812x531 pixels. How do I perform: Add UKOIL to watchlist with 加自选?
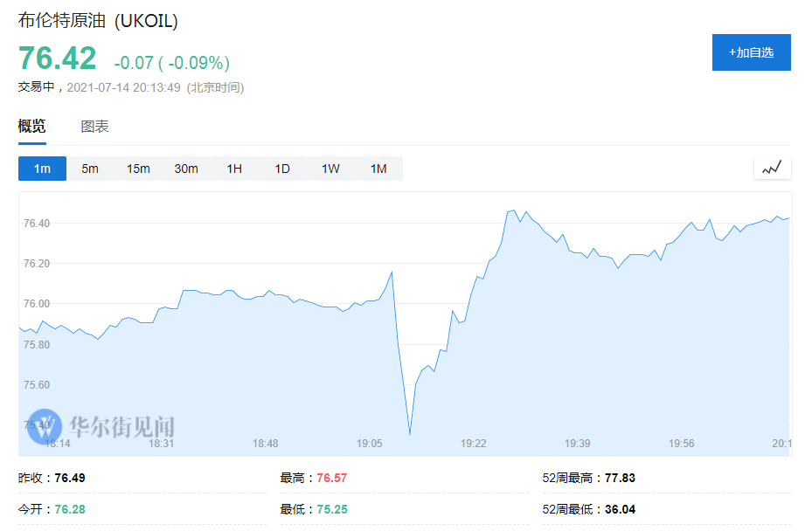click(751, 52)
